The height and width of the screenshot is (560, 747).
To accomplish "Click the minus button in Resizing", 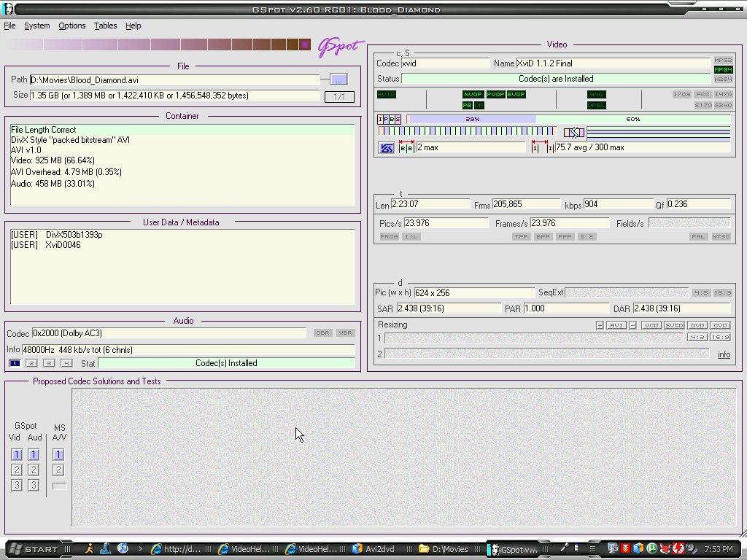I will pyautogui.click(x=632, y=325).
